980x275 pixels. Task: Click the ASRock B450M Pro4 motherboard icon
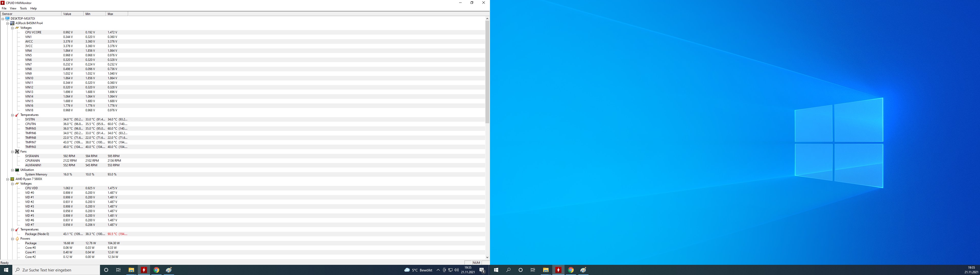click(x=12, y=23)
